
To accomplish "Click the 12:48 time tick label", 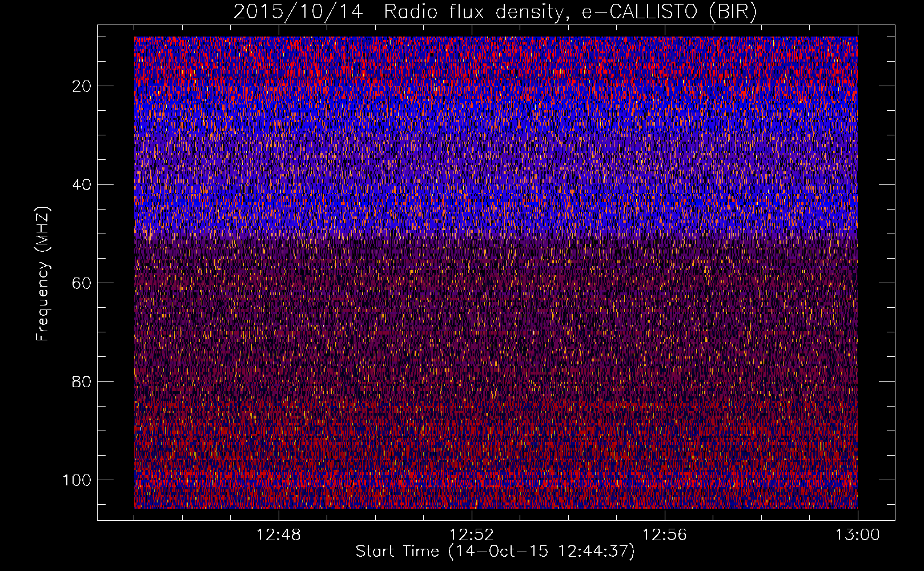I will coord(279,535).
